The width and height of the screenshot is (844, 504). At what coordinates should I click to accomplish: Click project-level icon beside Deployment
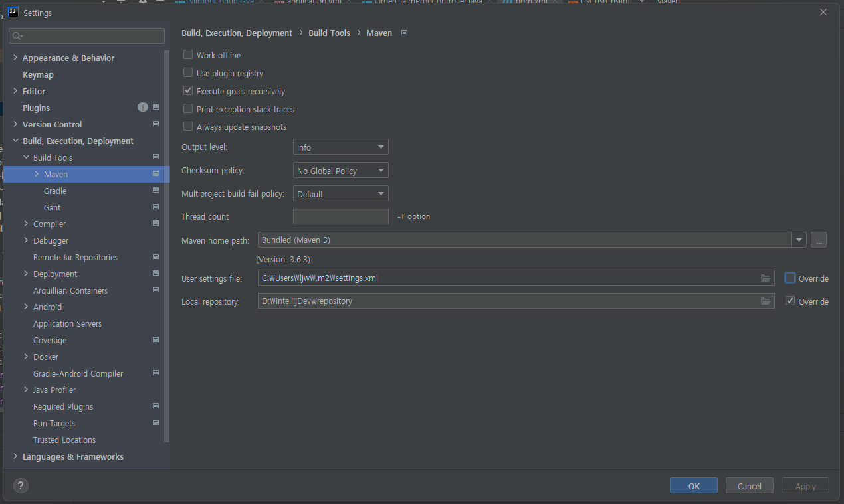coord(156,273)
